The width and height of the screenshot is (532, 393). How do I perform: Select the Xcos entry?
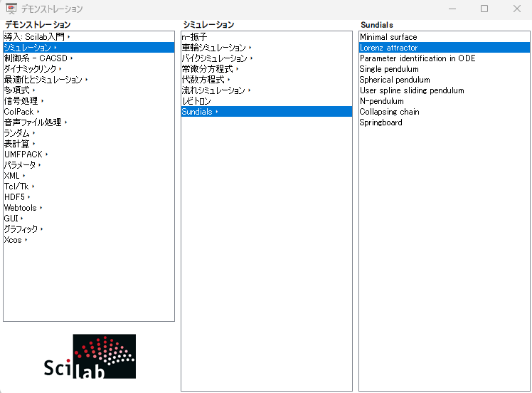pyautogui.click(x=89, y=240)
